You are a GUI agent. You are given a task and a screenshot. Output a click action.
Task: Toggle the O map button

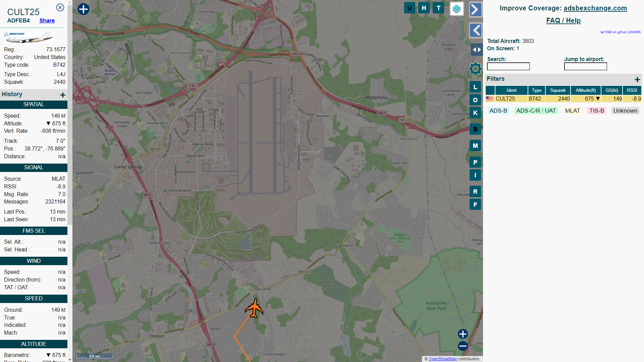475,100
